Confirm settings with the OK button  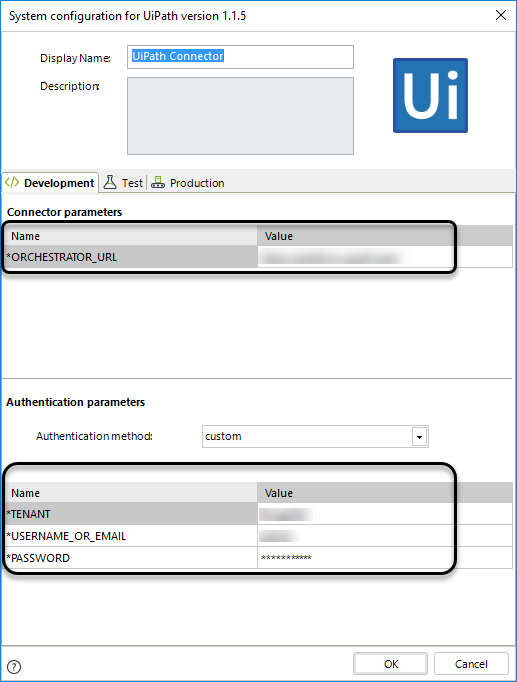point(390,664)
